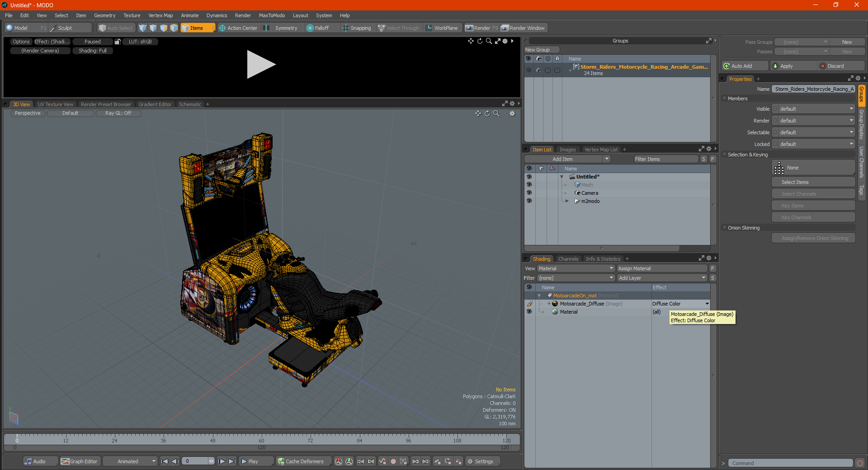
Task: Toggle the auto-key record circle button
Action: 393,461
